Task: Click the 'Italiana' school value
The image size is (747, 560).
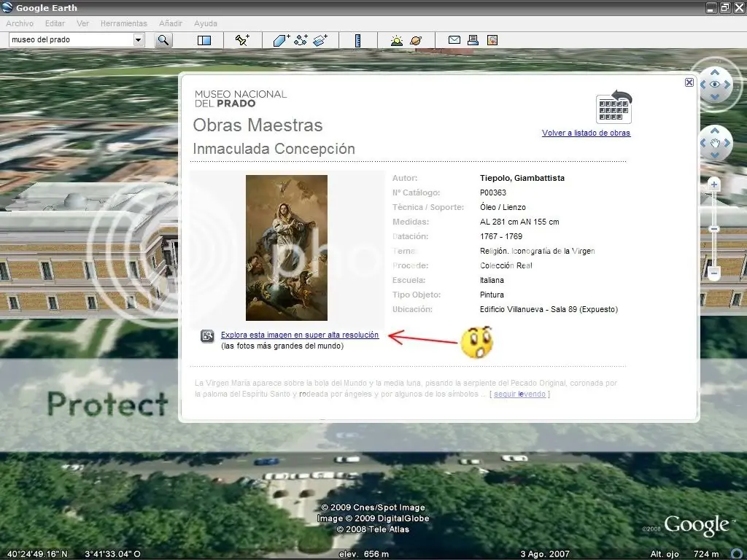Action: (x=492, y=280)
